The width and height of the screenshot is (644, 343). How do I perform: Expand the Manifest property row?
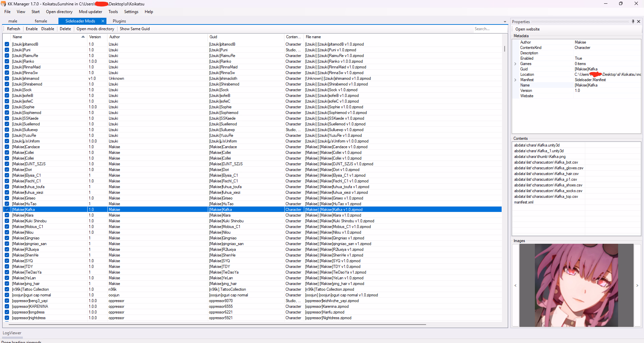pos(515,80)
